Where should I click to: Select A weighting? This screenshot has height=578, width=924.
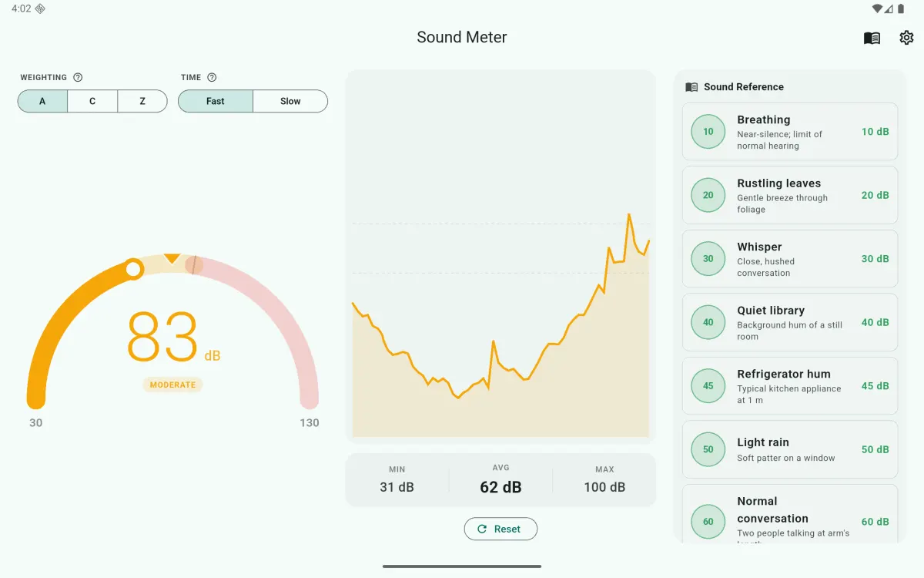click(42, 101)
